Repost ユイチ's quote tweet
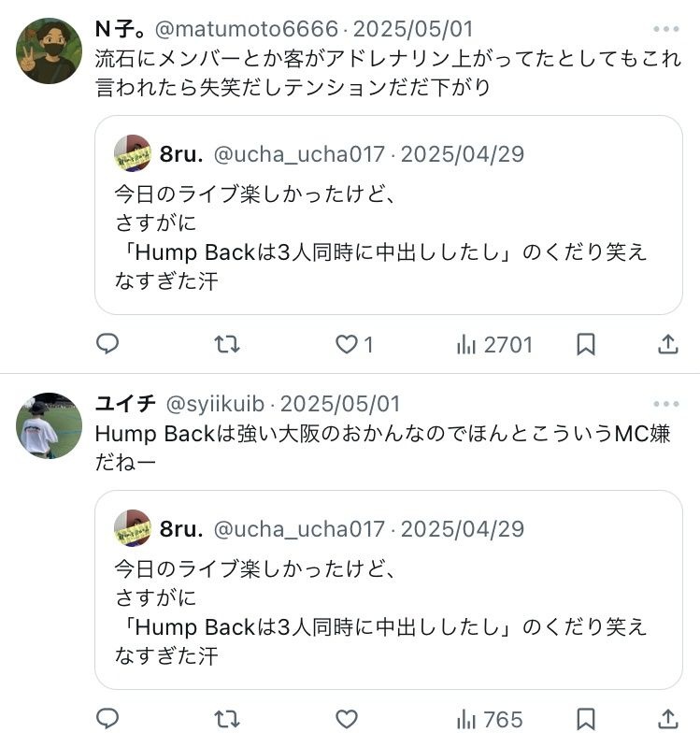700x747 pixels. [x=227, y=719]
